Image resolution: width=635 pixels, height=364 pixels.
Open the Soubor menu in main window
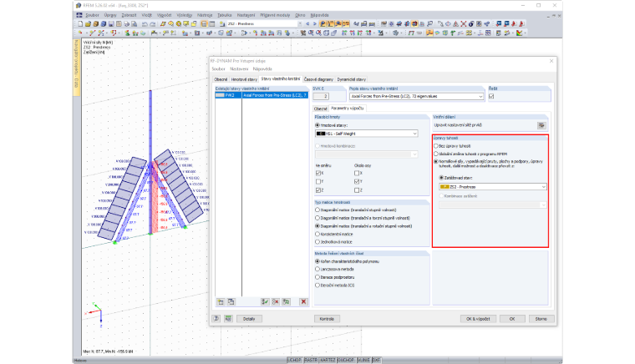pyautogui.click(x=93, y=15)
